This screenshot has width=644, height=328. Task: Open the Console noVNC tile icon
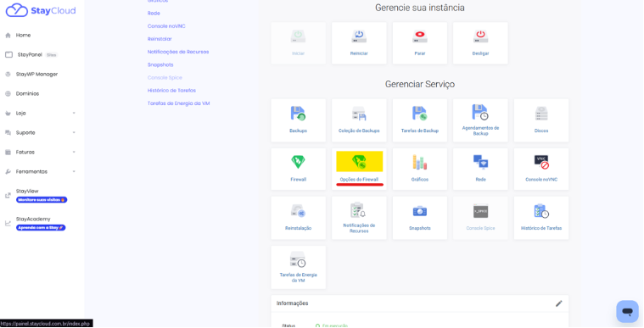coord(541,162)
